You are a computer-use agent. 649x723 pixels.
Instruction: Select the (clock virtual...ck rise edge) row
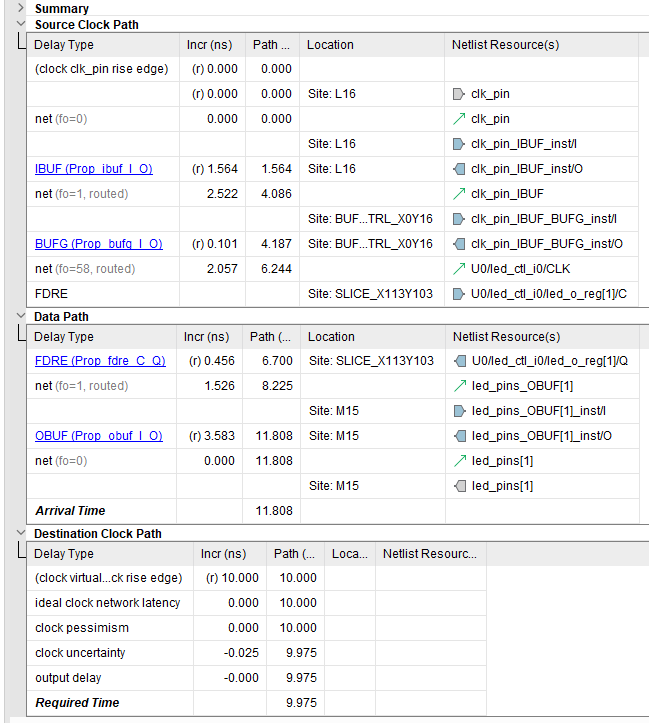tap(257, 578)
